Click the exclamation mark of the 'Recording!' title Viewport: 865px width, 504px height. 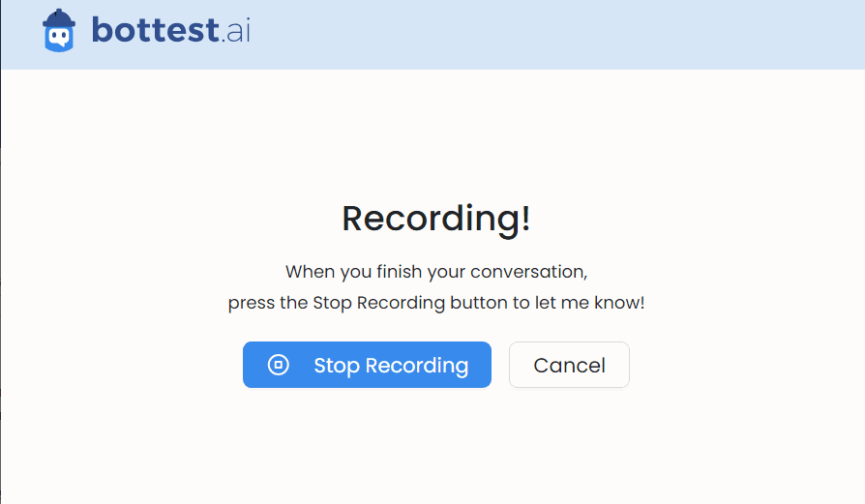click(525, 219)
